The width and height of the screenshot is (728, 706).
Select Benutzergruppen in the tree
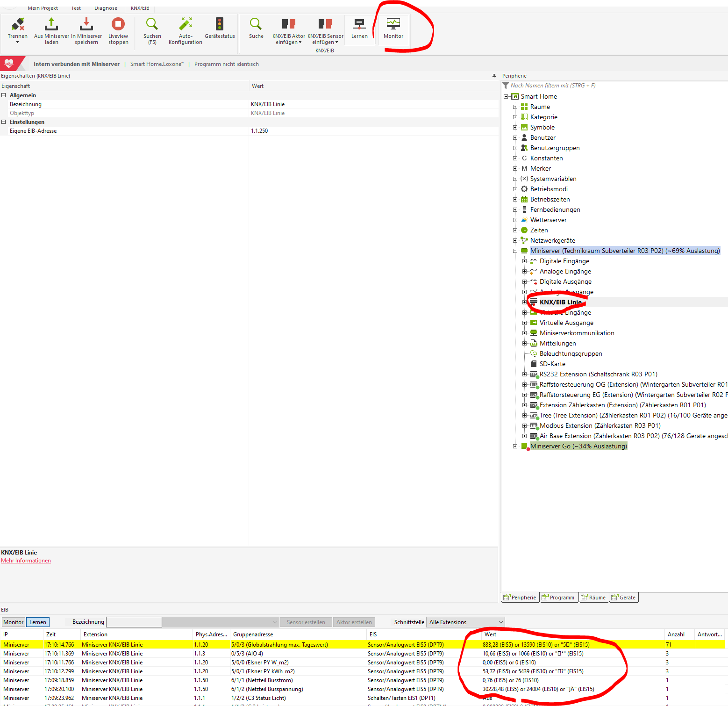coord(555,148)
